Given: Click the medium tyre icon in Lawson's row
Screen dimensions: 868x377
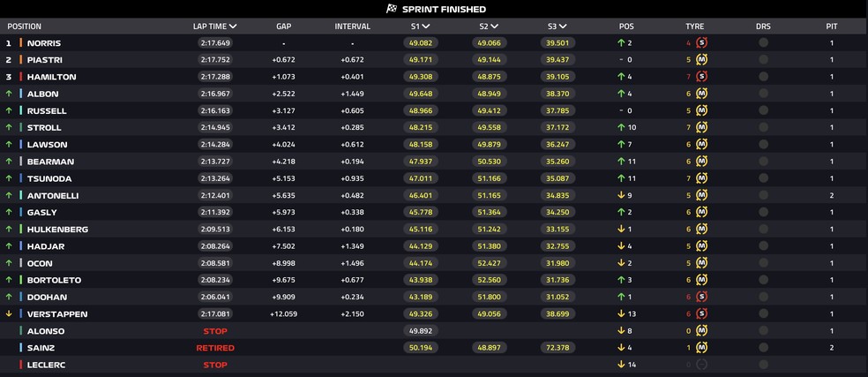Looking at the screenshot, I should (x=702, y=144).
